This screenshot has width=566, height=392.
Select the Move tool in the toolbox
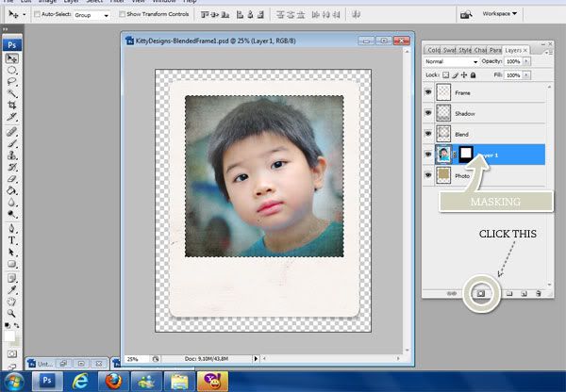[x=13, y=58]
